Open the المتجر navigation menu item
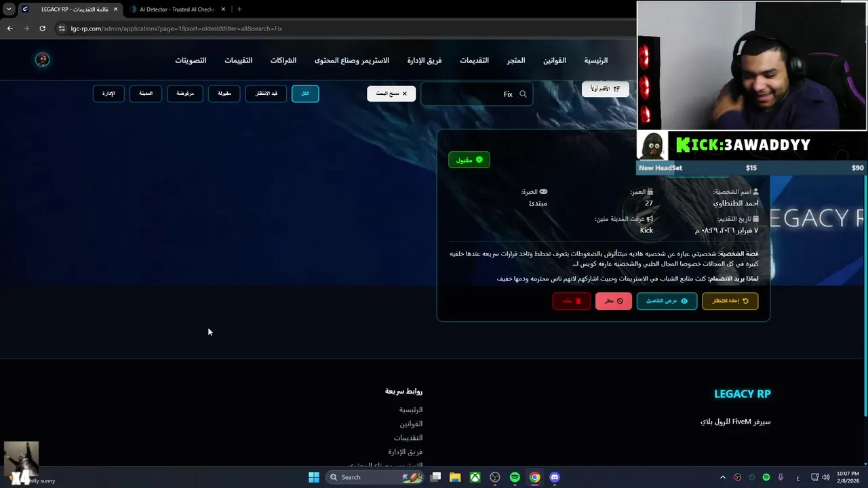Viewport: 868px width, 488px height. [x=516, y=60]
